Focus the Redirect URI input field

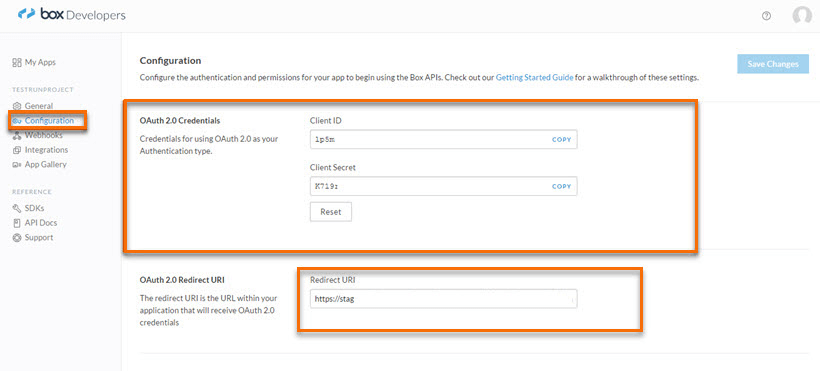443,299
